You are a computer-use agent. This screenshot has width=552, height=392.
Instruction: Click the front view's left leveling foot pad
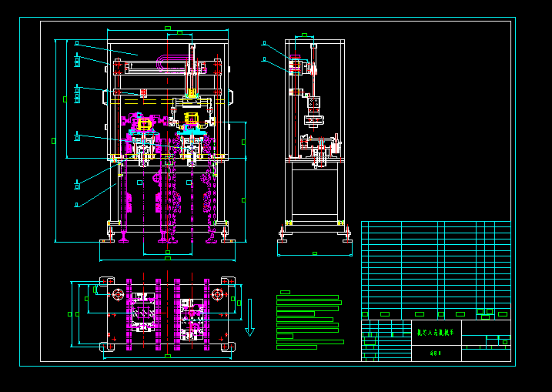point(107,241)
